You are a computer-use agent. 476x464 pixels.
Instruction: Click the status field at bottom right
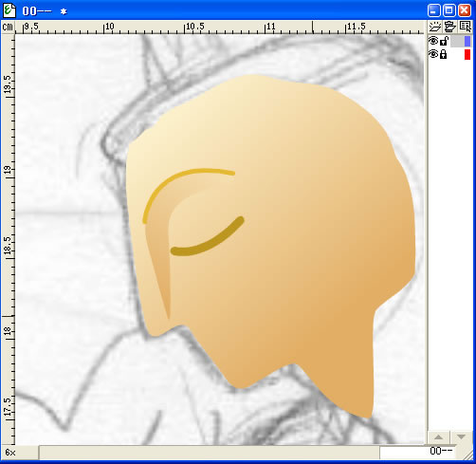point(417,453)
